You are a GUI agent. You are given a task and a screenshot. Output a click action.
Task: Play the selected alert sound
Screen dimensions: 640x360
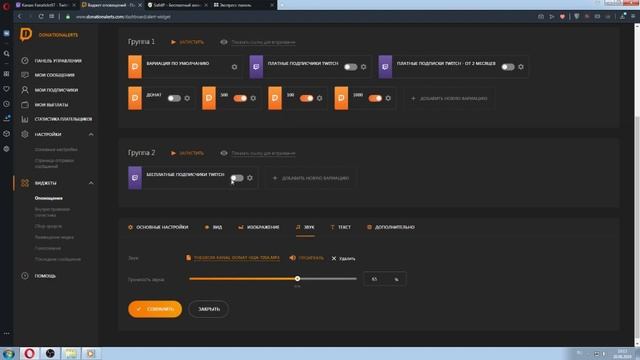point(307,258)
